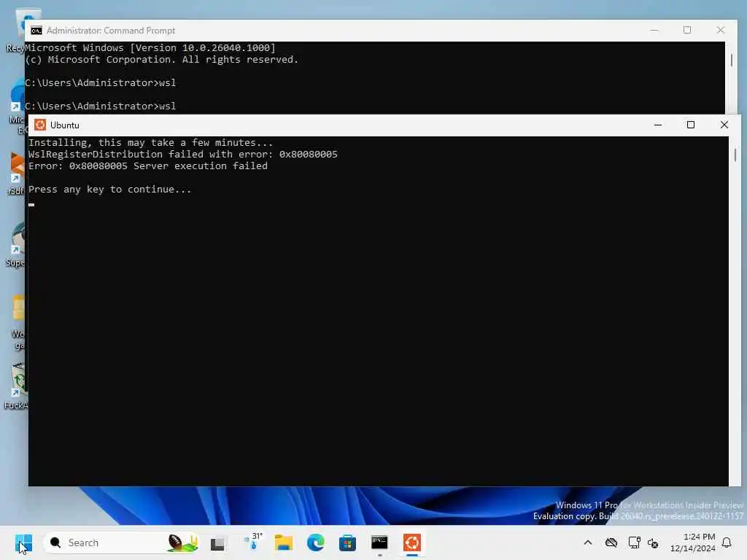Open the crossed-out cloud tray icon
This screenshot has height=560, width=747.
pyautogui.click(x=611, y=542)
